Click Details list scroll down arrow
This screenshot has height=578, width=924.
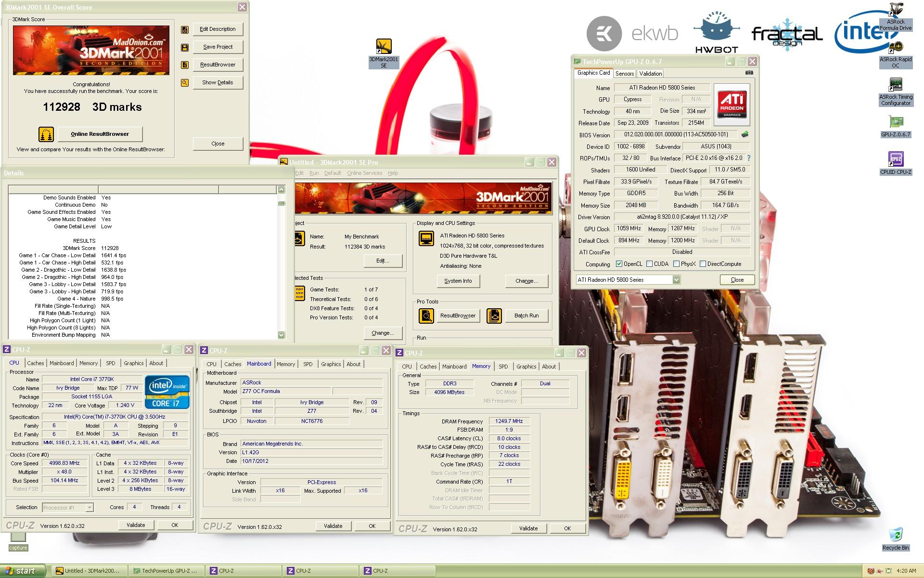[281, 335]
